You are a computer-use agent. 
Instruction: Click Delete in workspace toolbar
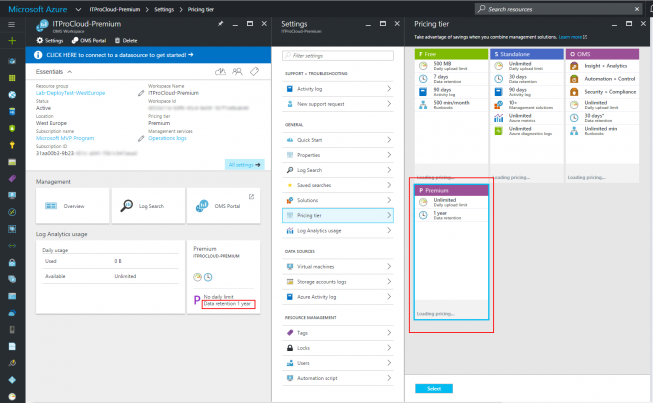126,40
